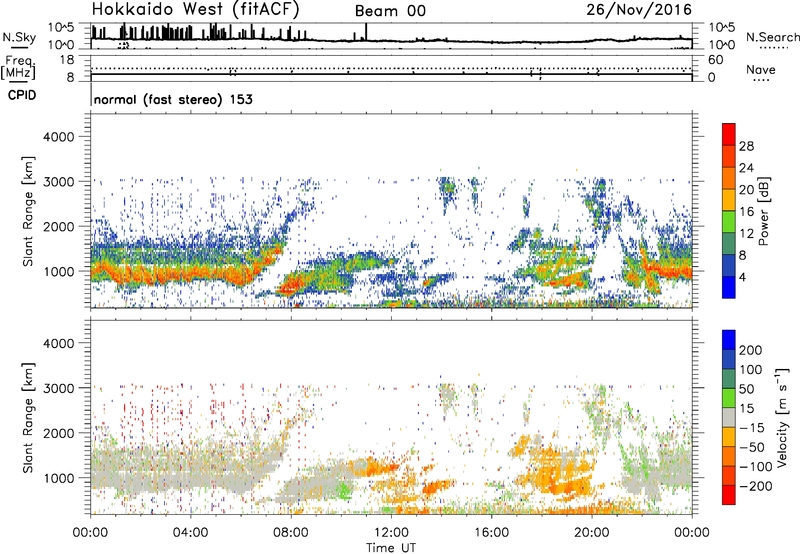
Task: Click the 'Velocity [m s-1]' color bar label
Action: click(x=782, y=417)
